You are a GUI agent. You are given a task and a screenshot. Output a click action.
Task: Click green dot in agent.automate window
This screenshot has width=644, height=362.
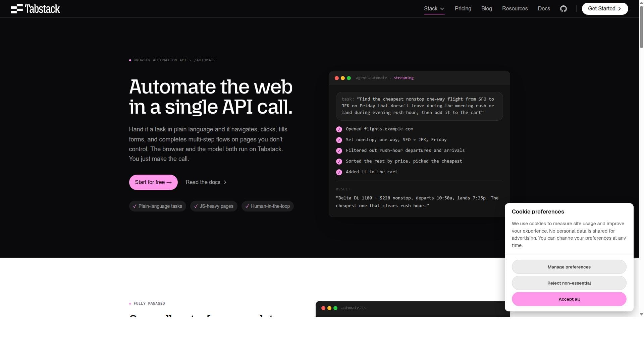pos(349,78)
